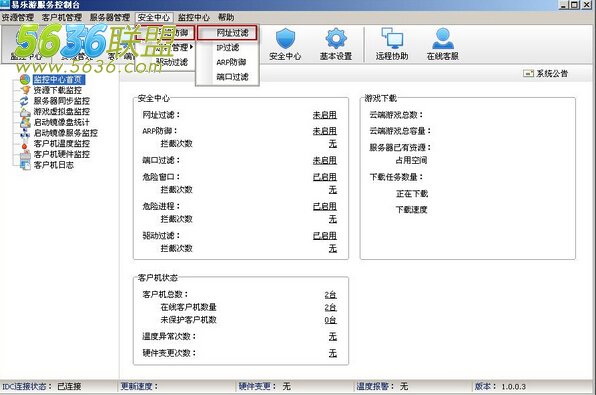Viewport: 596px width, 395px height.
Task: Click the icon beside 游戏虚拟盘监控
Action: (25, 111)
